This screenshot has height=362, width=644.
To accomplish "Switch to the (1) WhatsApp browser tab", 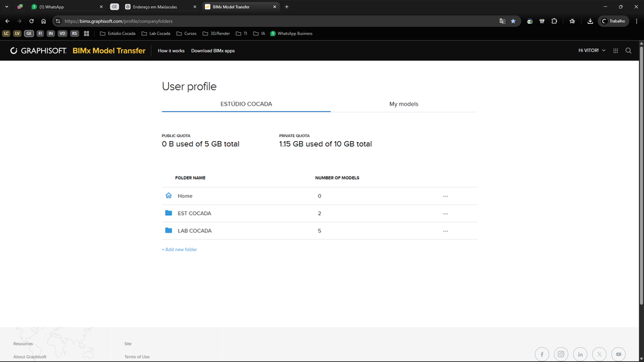I will point(67,6).
